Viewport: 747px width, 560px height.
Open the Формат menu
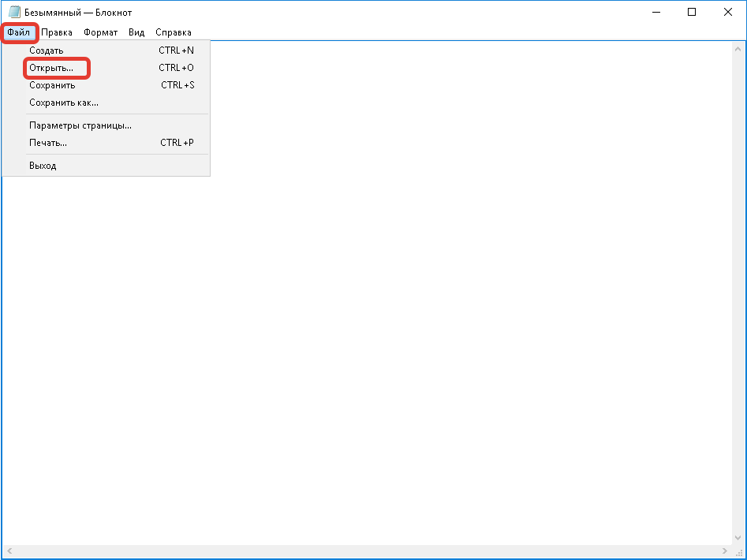(x=100, y=32)
